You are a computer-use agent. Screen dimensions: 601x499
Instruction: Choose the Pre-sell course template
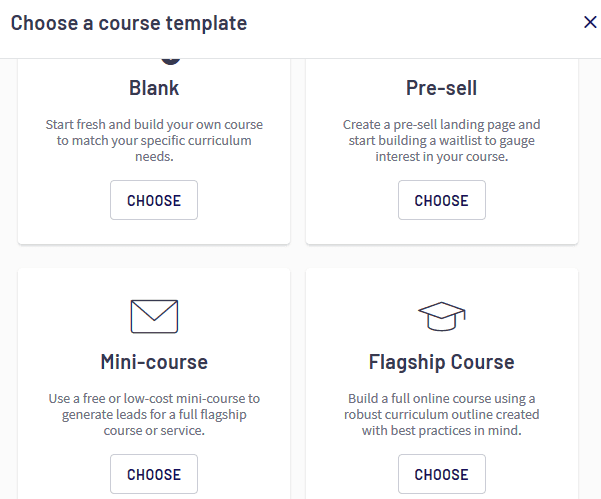point(442,200)
